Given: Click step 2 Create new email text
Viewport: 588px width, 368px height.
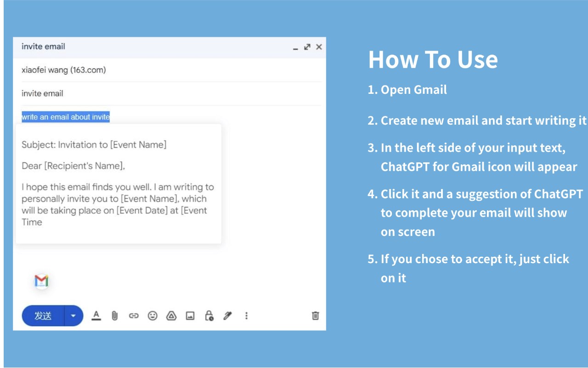Looking at the screenshot, I should (477, 121).
